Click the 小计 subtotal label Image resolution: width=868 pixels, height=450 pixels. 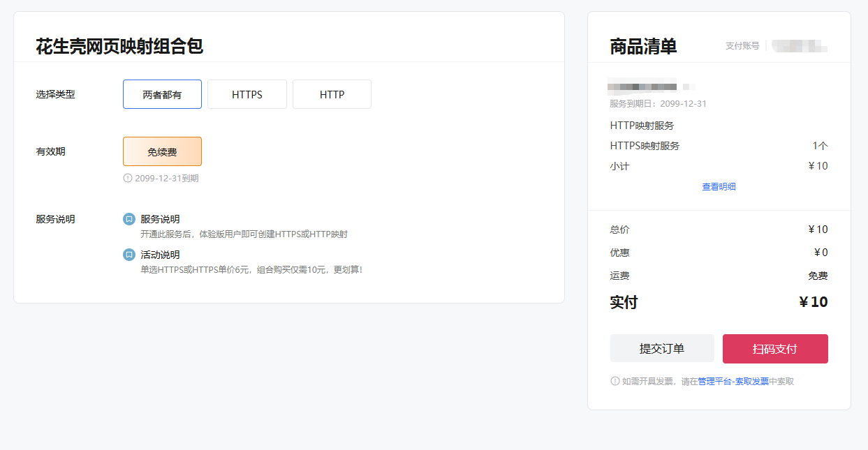619,166
